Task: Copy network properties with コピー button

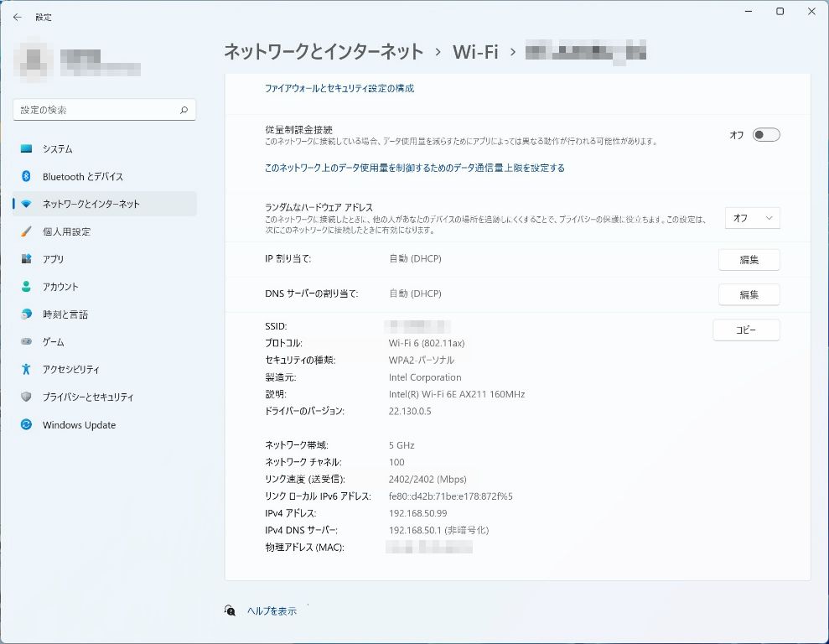Action: 746,330
